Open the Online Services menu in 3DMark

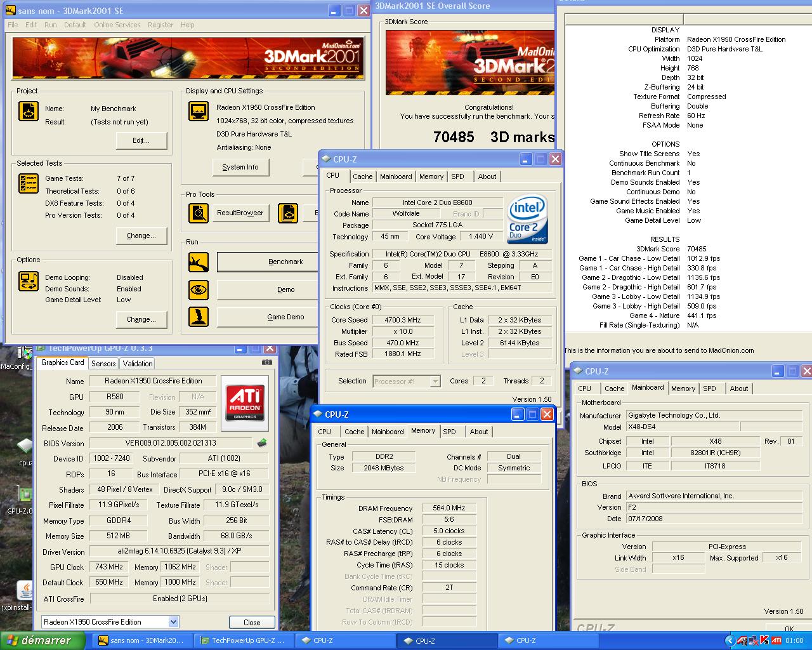coord(117,25)
